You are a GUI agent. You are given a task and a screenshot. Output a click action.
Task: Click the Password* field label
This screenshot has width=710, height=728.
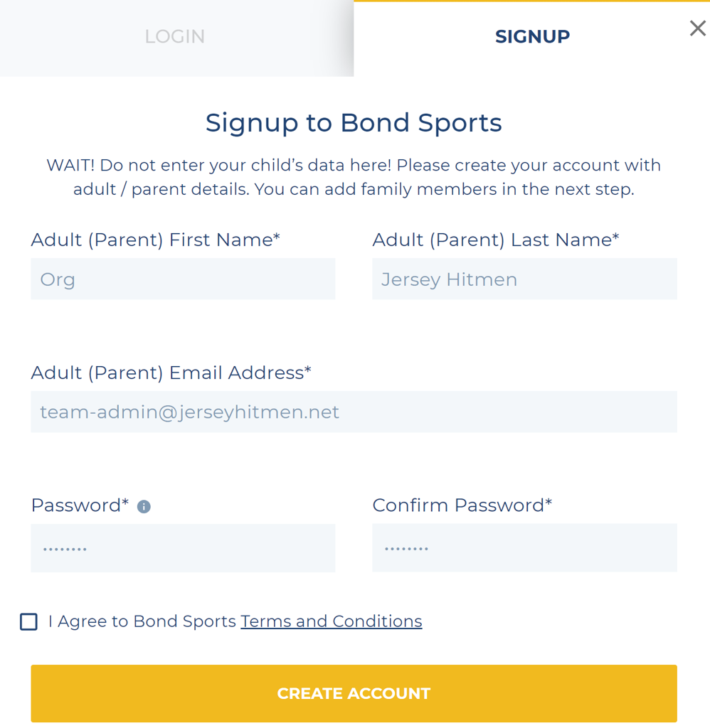coord(78,505)
